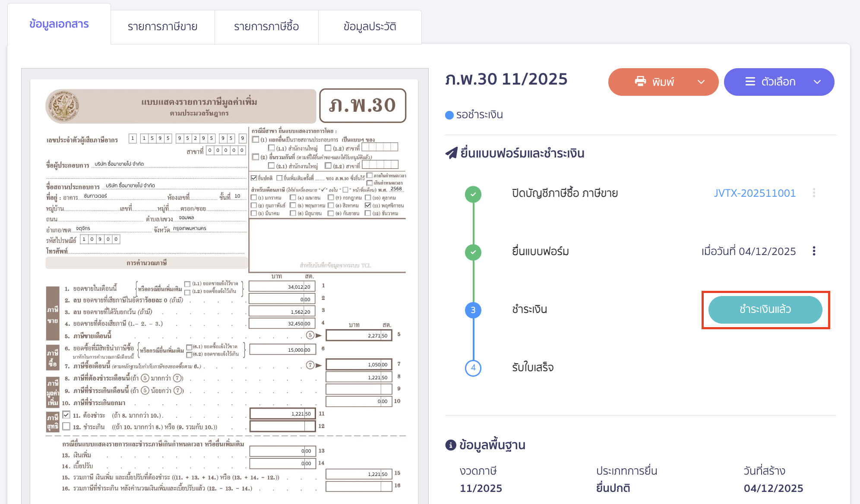Open the ข้อมูลประวัติ tab
860x504 pixels.
coord(370,27)
